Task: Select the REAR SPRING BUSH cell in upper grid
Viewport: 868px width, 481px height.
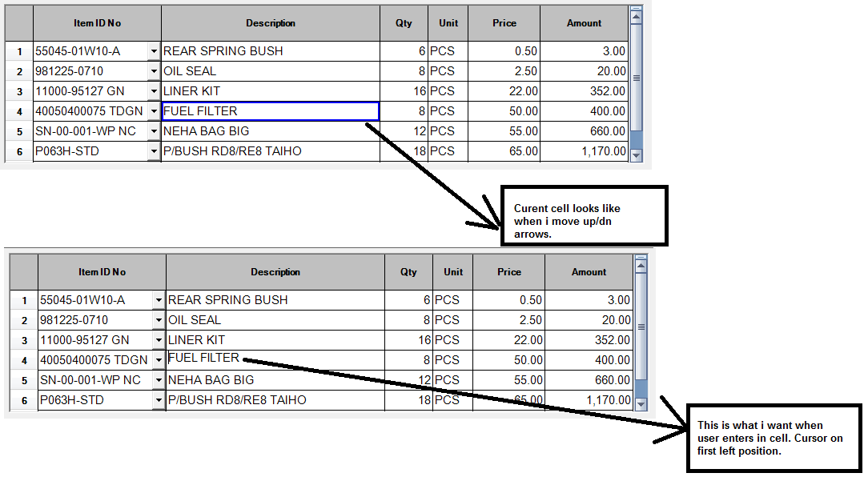Action: coord(271,51)
